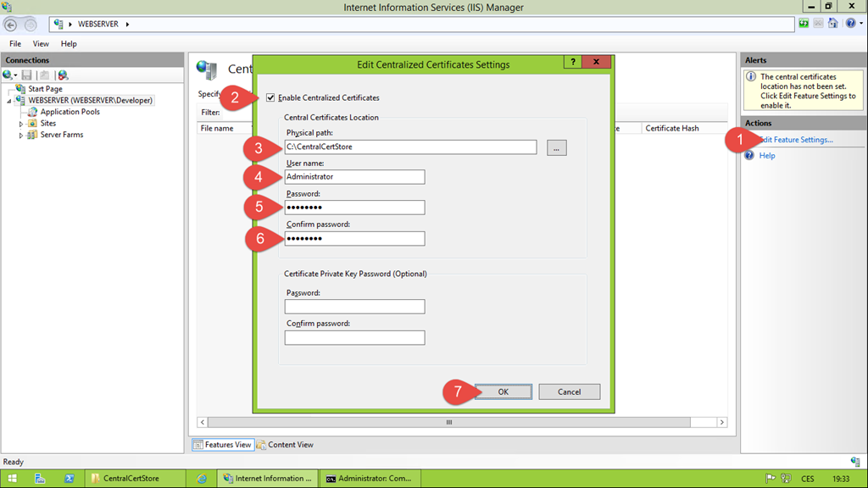
Task: Collapse the WEBSERVER tree node
Action: pyautogui.click(x=9, y=102)
